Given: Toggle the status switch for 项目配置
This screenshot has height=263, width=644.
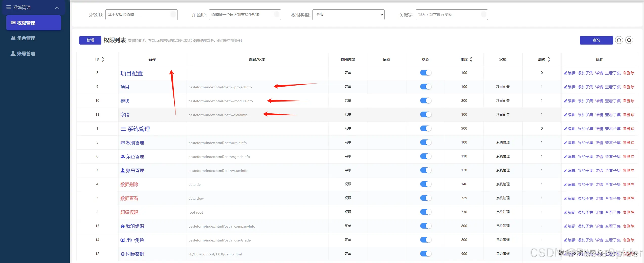Looking at the screenshot, I should pyautogui.click(x=426, y=73).
